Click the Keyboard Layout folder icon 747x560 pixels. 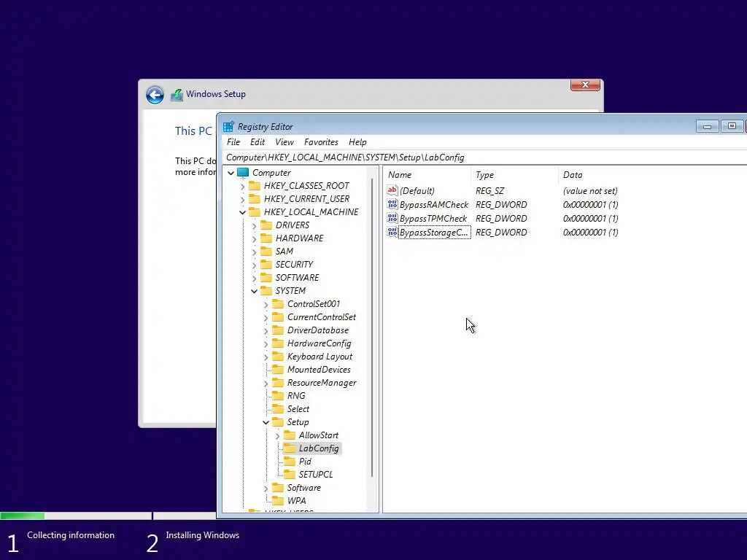point(278,356)
